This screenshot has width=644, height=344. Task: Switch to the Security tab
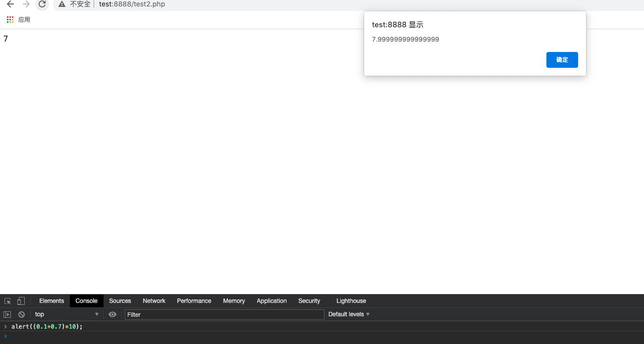click(309, 301)
